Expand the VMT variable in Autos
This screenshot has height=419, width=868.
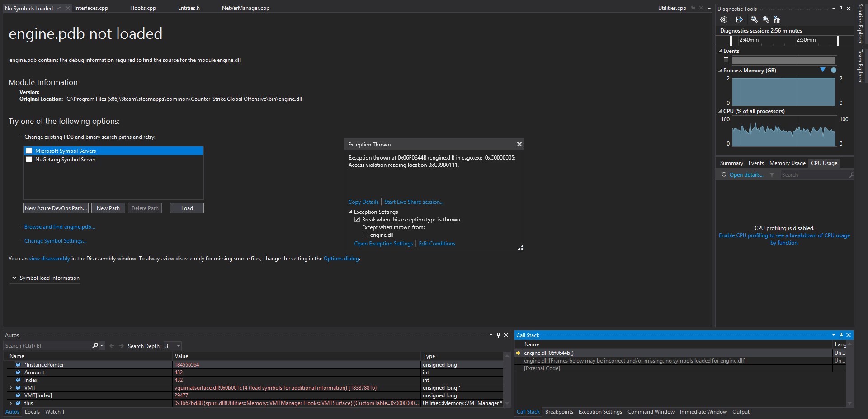[11, 388]
